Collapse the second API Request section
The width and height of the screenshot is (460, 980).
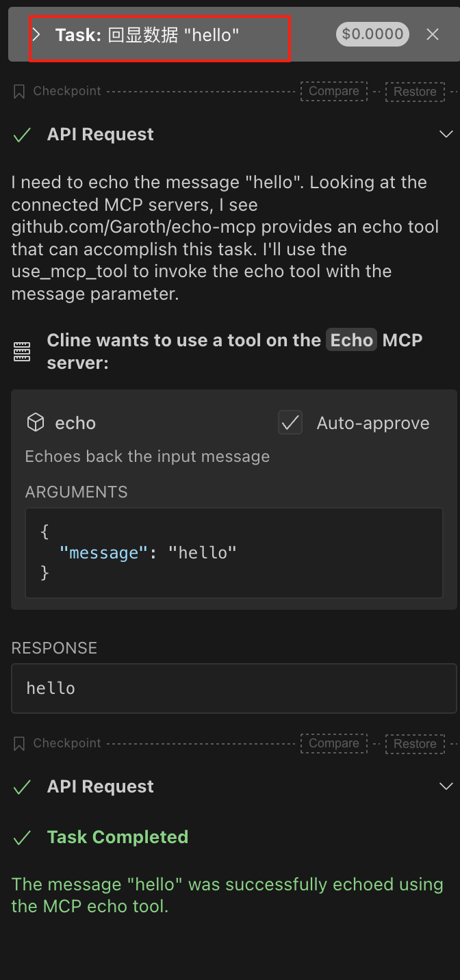click(446, 786)
